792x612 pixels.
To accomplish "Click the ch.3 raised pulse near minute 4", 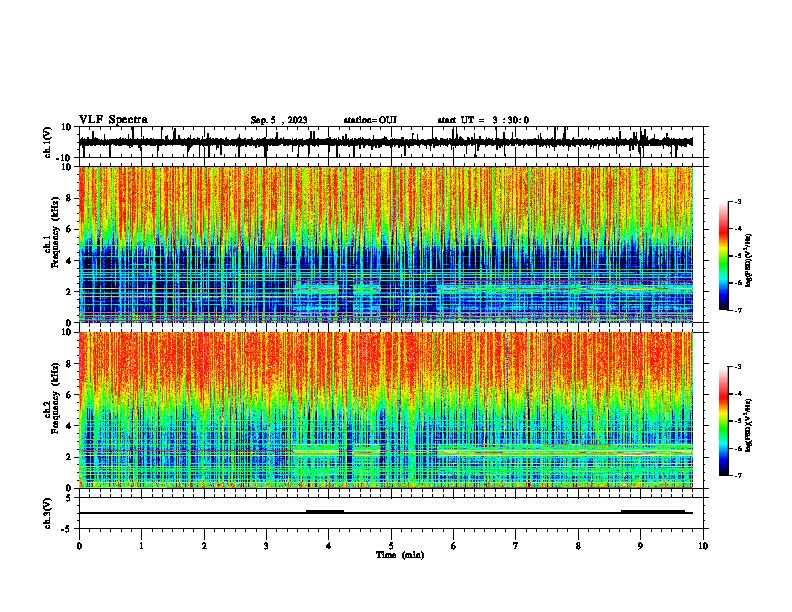I will point(325,511).
